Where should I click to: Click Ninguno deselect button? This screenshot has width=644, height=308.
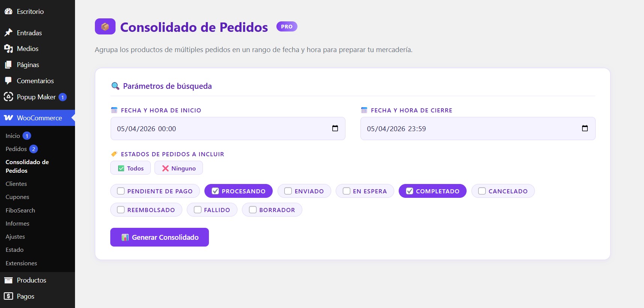[x=179, y=168]
